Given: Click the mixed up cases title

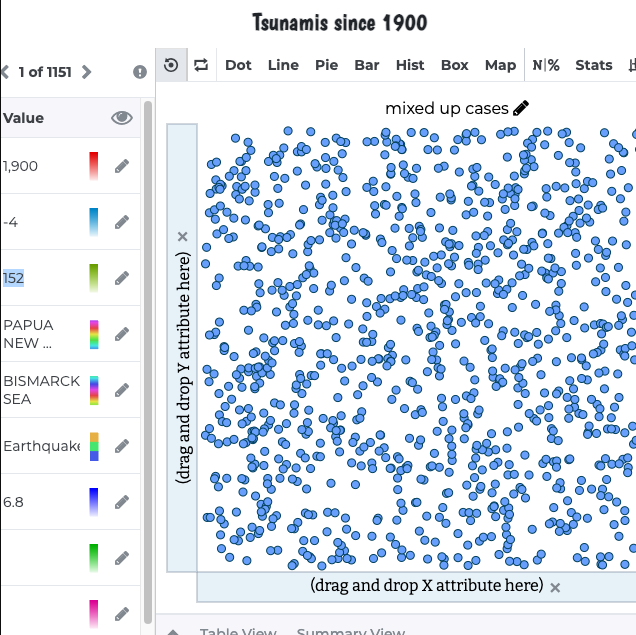Looking at the screenshot, I should 447,108.
